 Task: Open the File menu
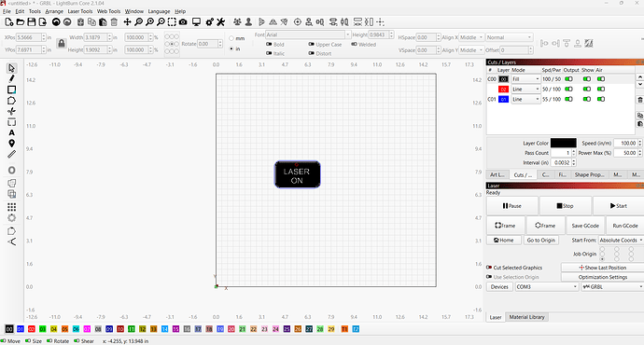pos(7,11)
